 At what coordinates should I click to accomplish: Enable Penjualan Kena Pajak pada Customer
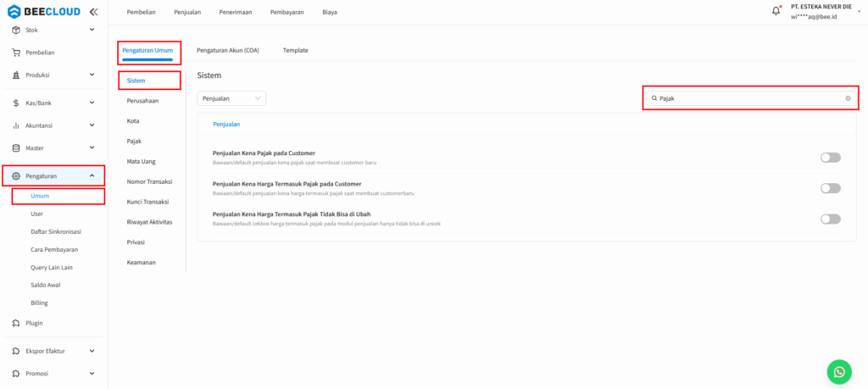[x=830, y=158]
